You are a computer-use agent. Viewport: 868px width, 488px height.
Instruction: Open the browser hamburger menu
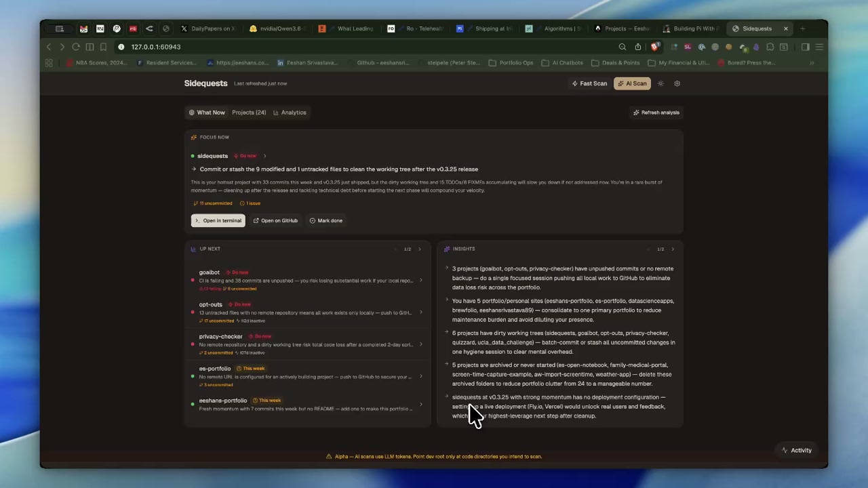[x=819, y=47]
